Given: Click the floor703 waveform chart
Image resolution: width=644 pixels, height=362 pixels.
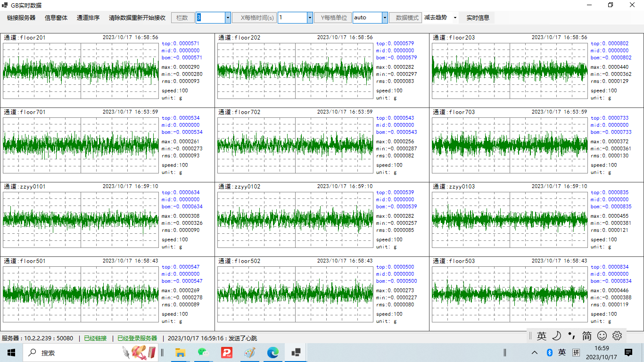Looking at the screenshot, I should [x=510, y=145].
